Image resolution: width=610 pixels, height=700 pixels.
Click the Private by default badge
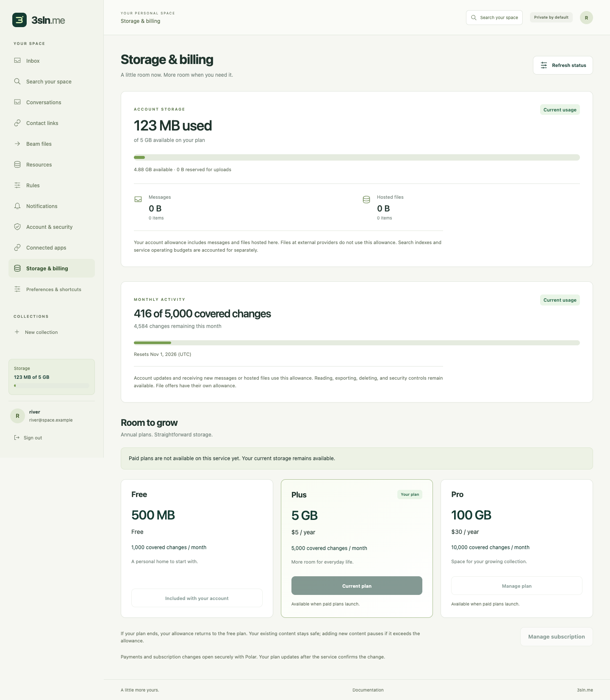coord(551,17)
